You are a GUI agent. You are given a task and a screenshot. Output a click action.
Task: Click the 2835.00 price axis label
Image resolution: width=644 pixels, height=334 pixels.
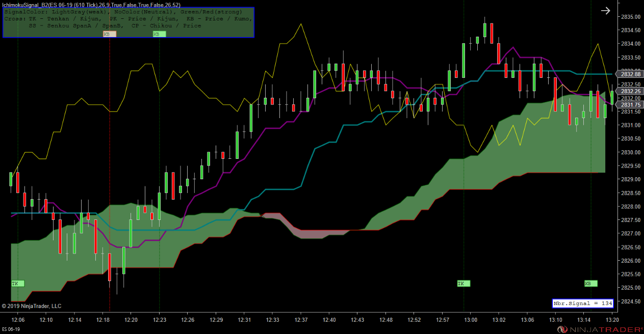pyautogui.click(x=631, y=17)
